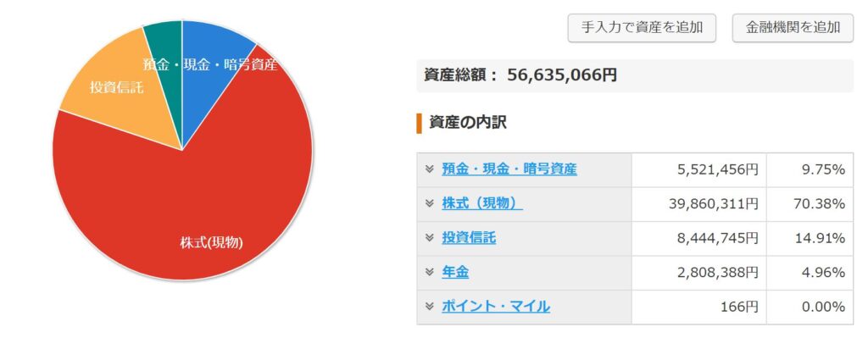Expand the 株式（現物） row chevron
This screenshot has width=868, height=338.
pos(429,203)
